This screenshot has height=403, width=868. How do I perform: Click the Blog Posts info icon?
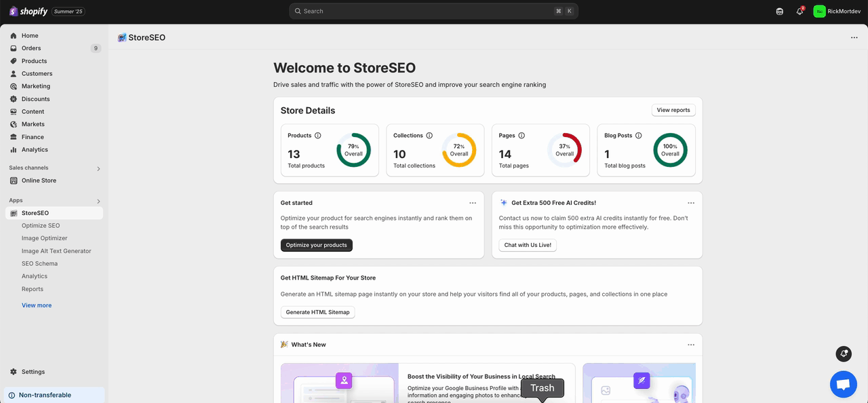click(638, 136)
